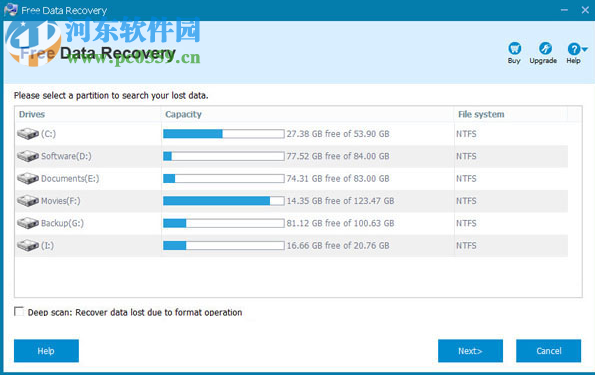This screenshot has height=375, width=595.
Task: Select "77.52 GB free of 84.00 GB" text
Action: click(x=338, y=156)
